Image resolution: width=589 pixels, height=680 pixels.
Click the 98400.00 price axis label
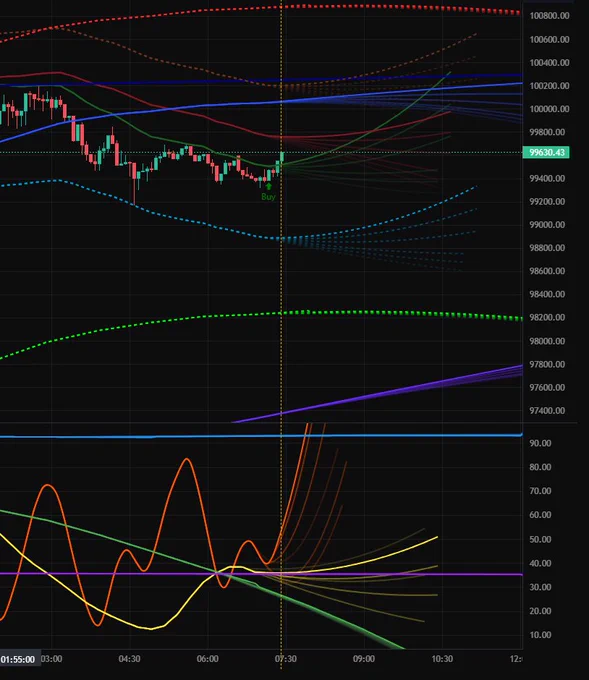549,294
